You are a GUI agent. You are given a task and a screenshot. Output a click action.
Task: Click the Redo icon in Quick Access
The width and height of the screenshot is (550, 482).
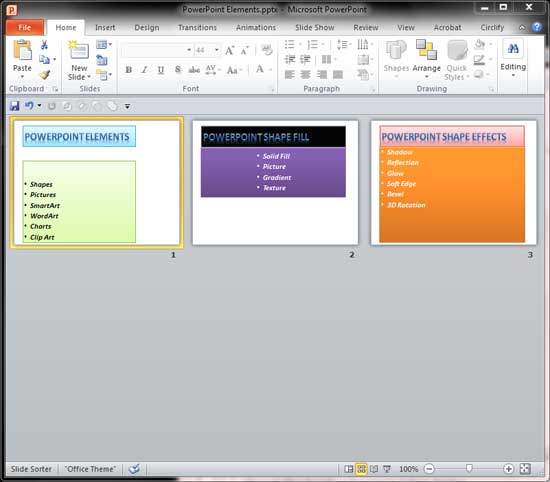(x=52, y=106)
